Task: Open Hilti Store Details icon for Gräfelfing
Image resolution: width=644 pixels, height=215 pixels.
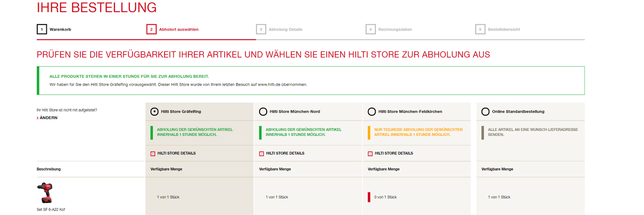Action: coord(153,153)
